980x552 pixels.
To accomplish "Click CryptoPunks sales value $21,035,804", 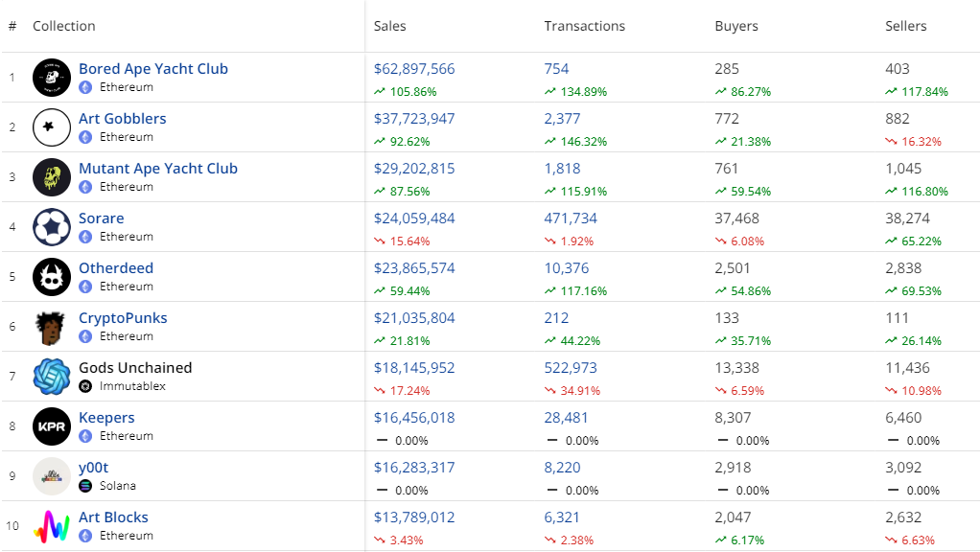I will point(414,318).
